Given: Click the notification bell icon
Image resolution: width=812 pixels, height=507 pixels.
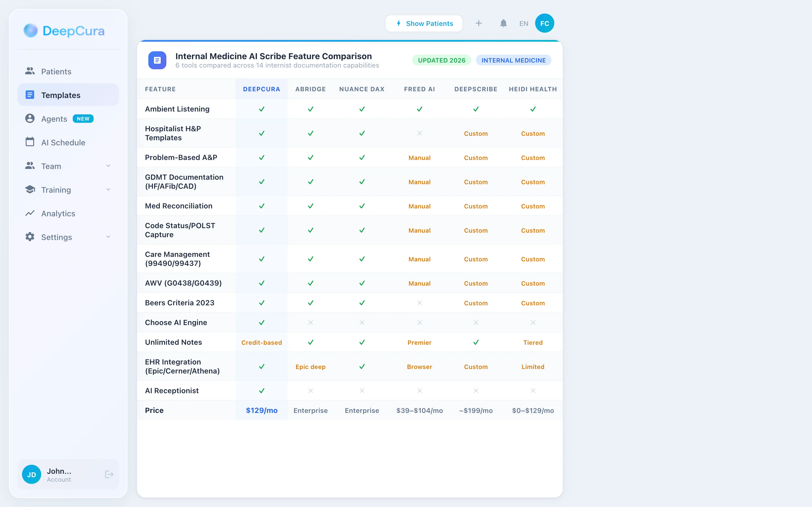Looking at the screenshot, I should tap(503, 23).
